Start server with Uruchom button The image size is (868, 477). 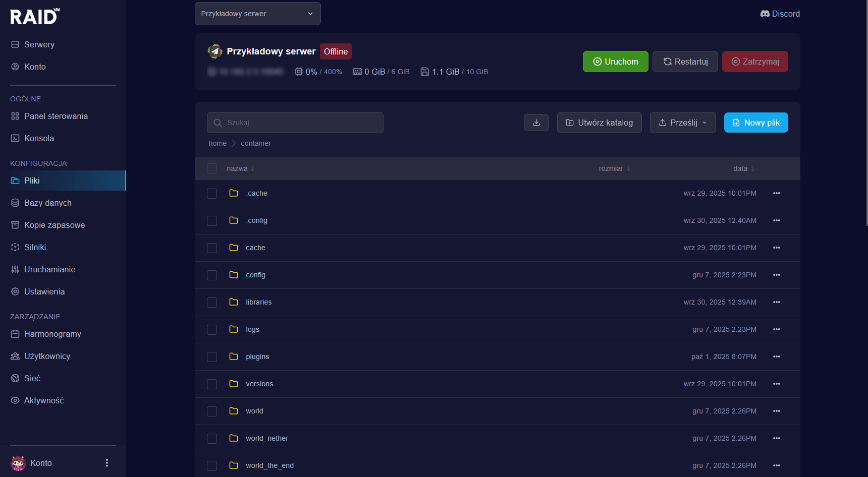[615, 62]
